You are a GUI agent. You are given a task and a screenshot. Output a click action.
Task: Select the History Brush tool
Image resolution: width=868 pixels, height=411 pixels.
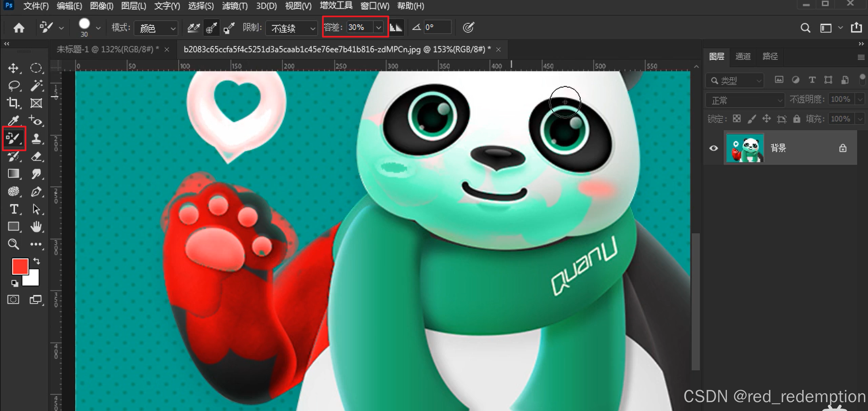(x=14, y=156)
